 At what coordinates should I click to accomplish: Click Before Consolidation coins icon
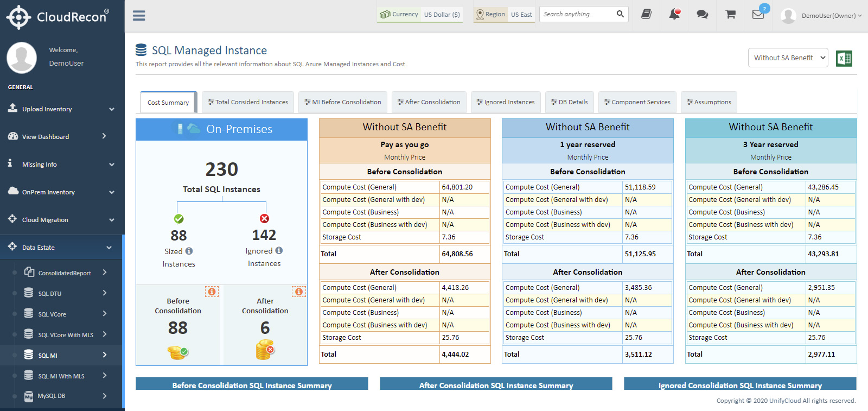pyautogui.click(x=177, y=353)
